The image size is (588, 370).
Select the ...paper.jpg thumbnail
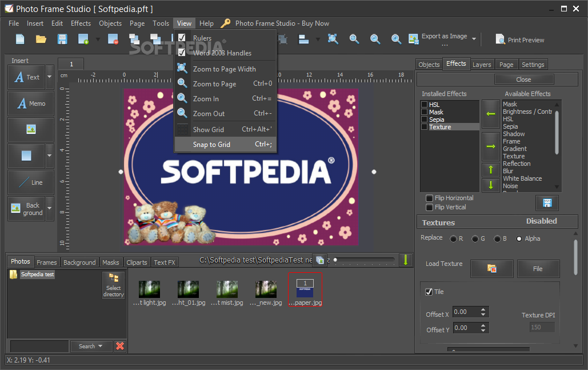click(305, 289)
